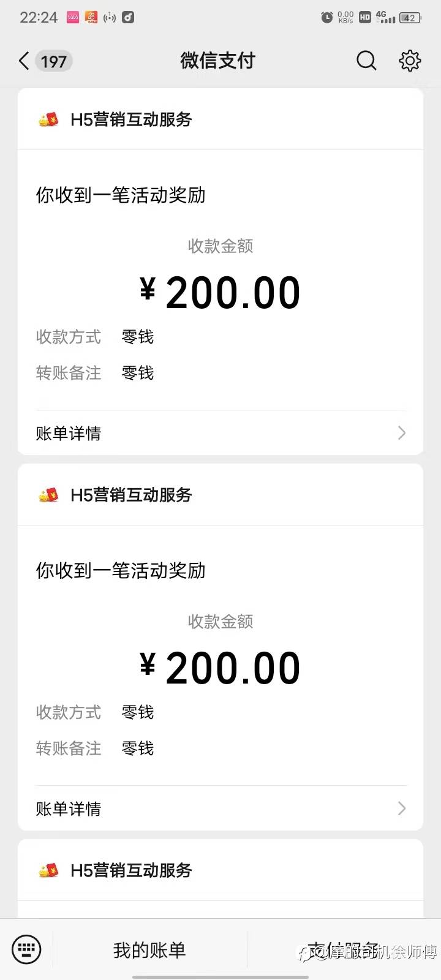Expand second 账单详情 chevron arrow

point(402,809)
